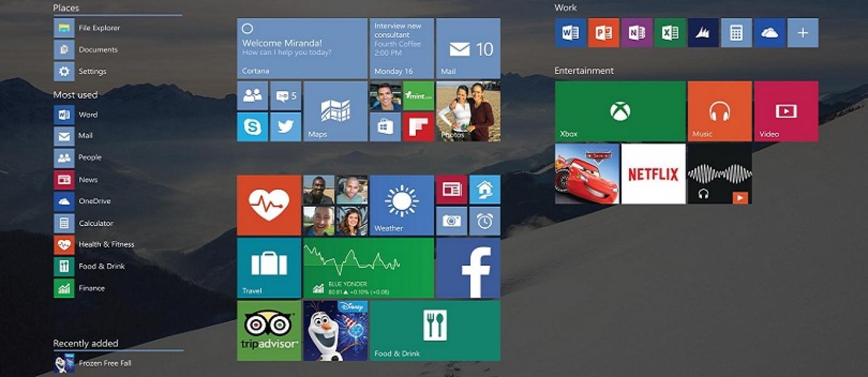Open Settings from the Places list
Screen dimensions: 868x377
coord(80,72)
